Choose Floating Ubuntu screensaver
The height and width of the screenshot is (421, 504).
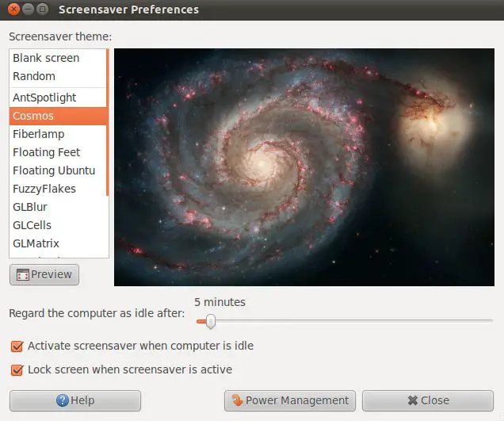(x=54, y=170)
